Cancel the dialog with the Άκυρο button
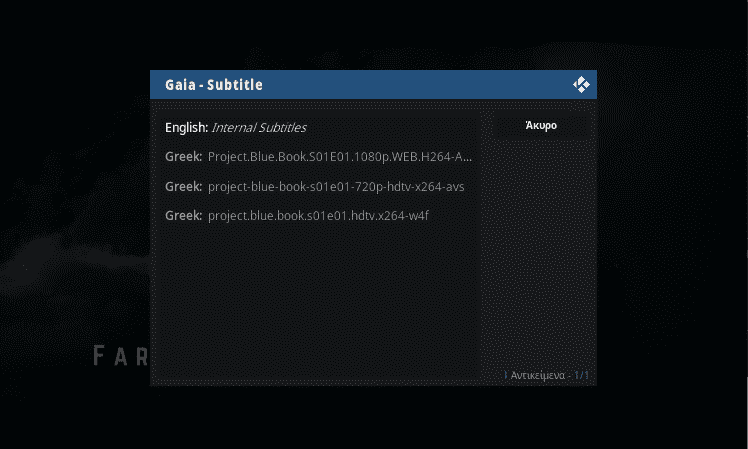Screen dimensions: 748x449 [x=541, y=125]
